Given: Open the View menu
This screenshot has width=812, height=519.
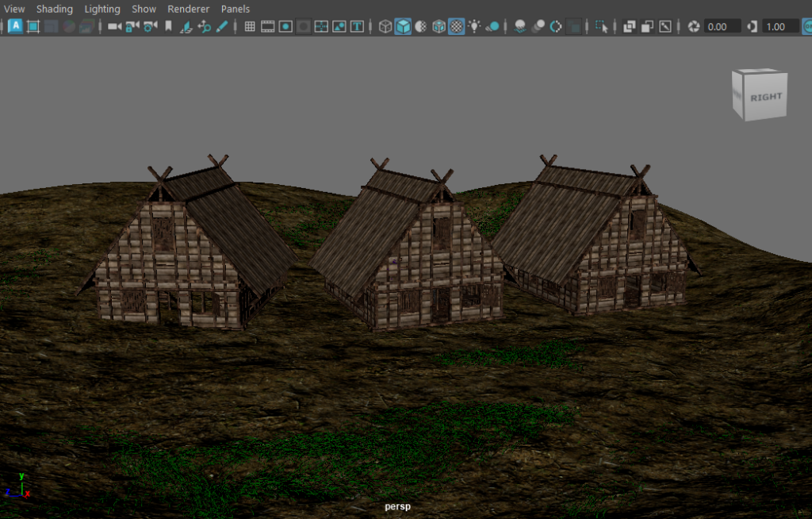Looking at the screenshot, I should (x=14, y=9).
